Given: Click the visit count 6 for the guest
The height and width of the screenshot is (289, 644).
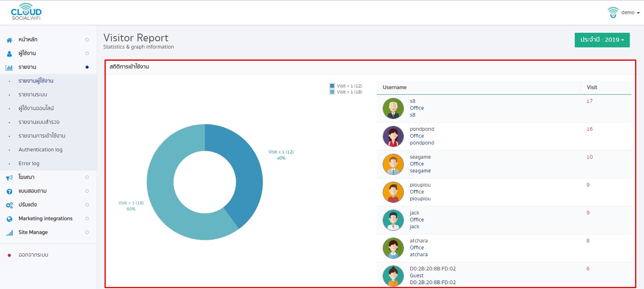Looking at the screenshot, I should coord(588,269).
